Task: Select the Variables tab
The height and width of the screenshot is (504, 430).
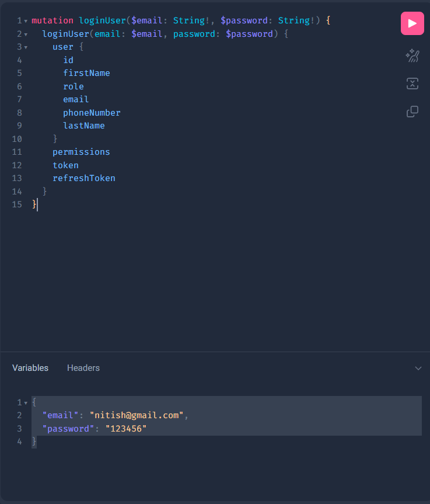Action: click(30, 368)
